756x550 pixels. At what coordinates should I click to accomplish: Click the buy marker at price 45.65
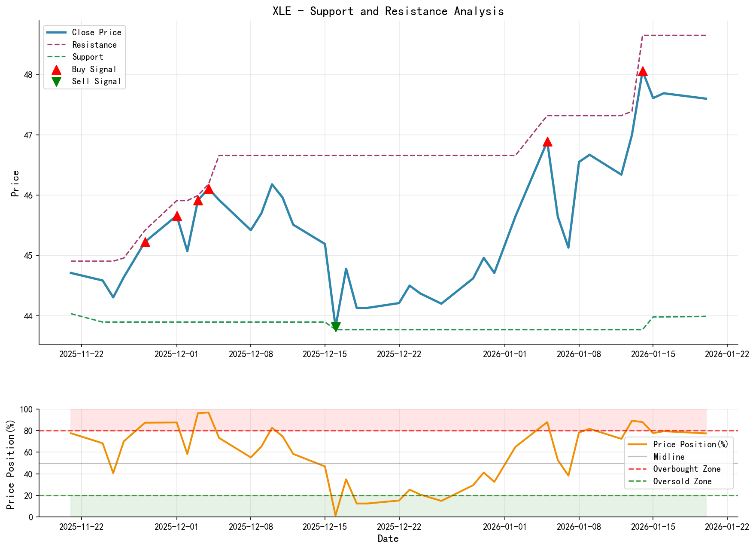pos(177,217)
